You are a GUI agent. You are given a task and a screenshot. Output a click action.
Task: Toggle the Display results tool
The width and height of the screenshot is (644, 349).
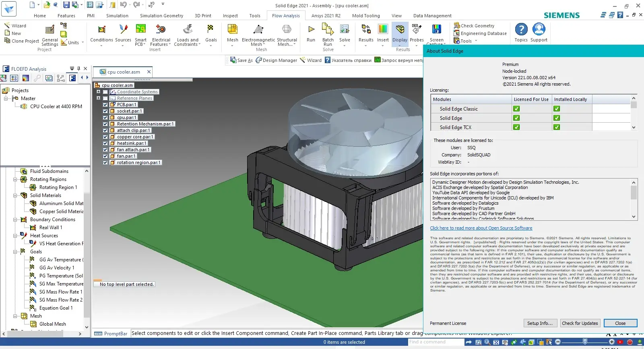[x=400, y=35]
